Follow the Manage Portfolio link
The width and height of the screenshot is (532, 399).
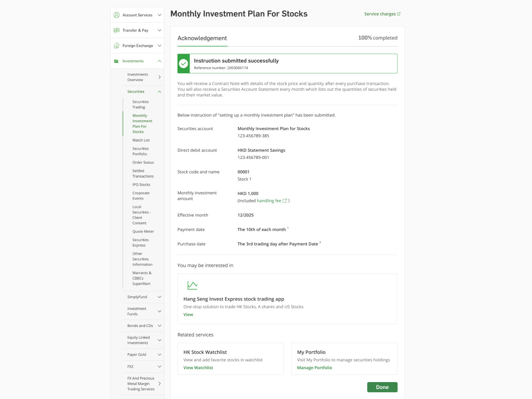pos(315,368)
